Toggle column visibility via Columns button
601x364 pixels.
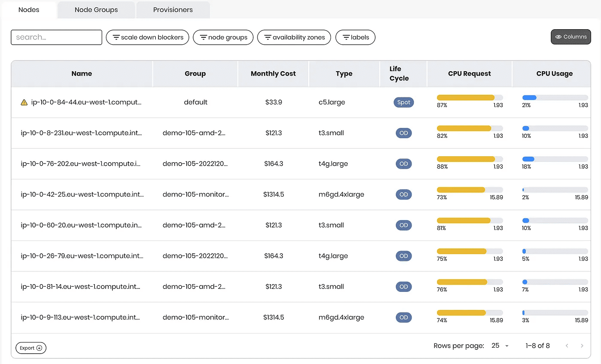(x=571, y=36)
